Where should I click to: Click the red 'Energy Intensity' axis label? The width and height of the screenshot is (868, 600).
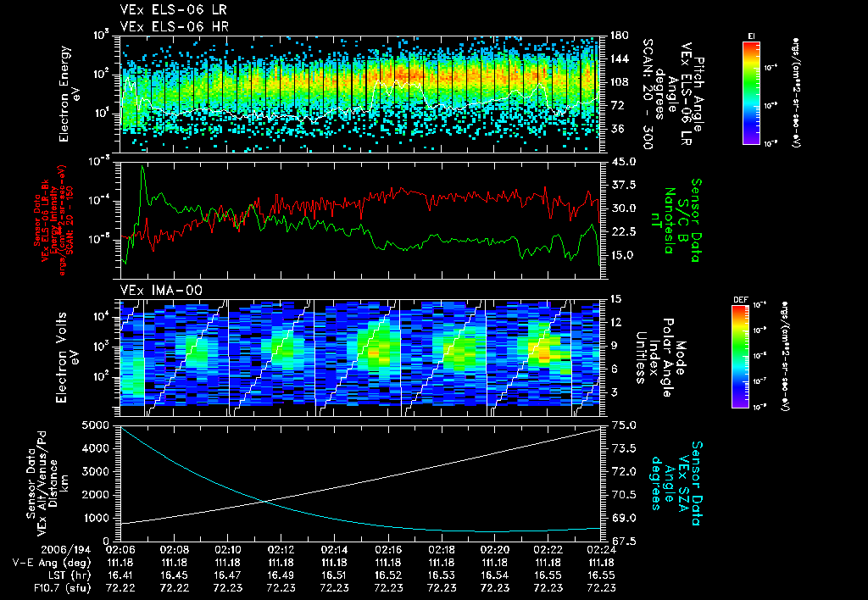(54, 219)
